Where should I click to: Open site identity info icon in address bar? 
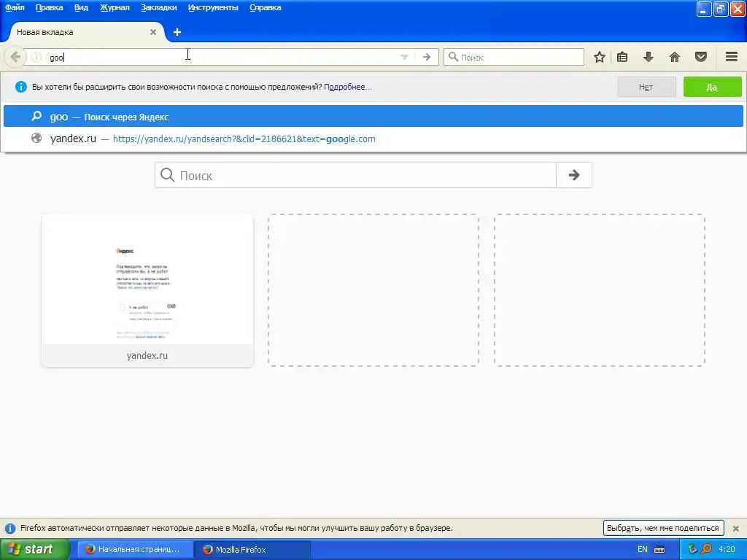point(36,57)
